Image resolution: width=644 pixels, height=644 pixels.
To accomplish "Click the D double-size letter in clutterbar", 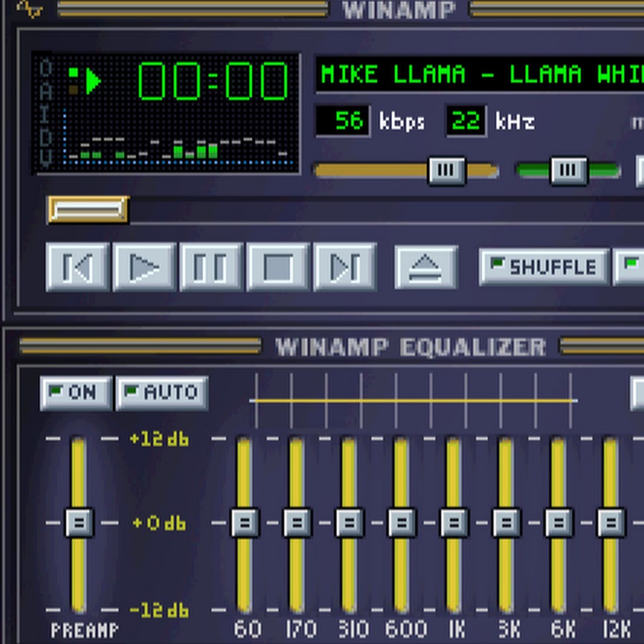I will (46, 137).
